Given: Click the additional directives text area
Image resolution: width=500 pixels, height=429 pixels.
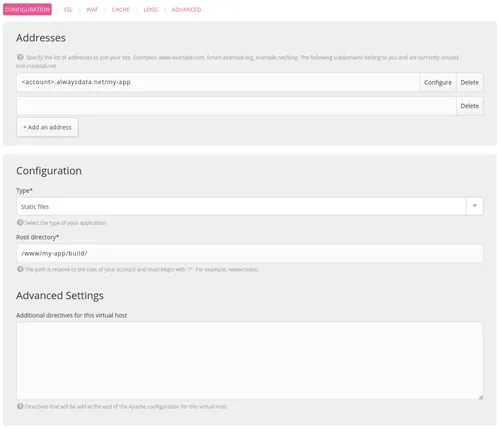Looking at the screenshot, I should pos(250,361).
